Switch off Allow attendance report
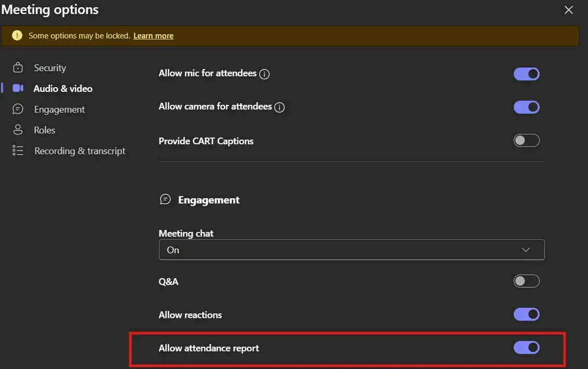588x369 pixels. click(526, 348)
